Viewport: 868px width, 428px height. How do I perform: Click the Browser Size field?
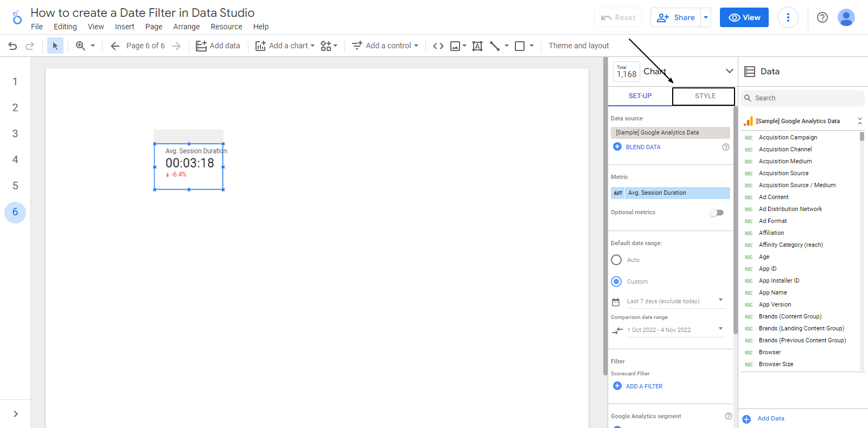[776, 365]
